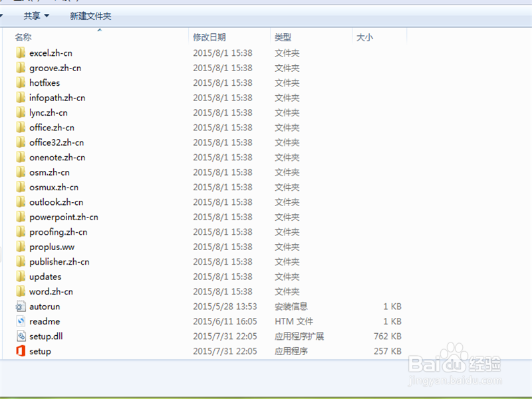532x399 pixels.
Task: Sort by the 名称 column header
Action: 23,37
